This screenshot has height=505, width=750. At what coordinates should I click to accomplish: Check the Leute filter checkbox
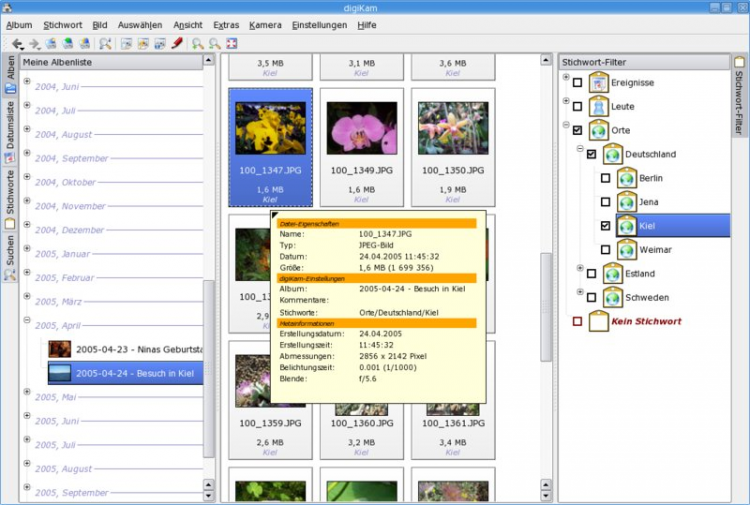pos(577,106)
